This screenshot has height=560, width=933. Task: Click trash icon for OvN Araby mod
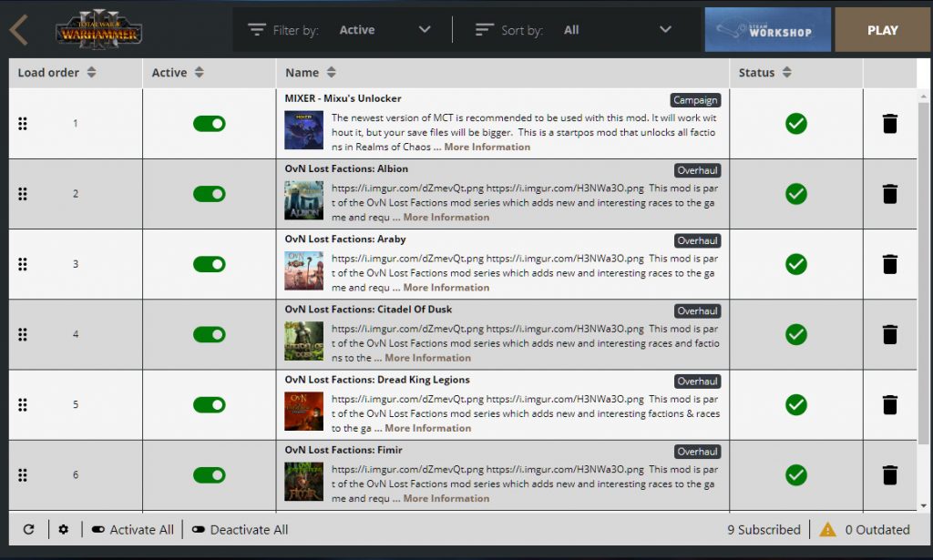click(x=890, y=264)
